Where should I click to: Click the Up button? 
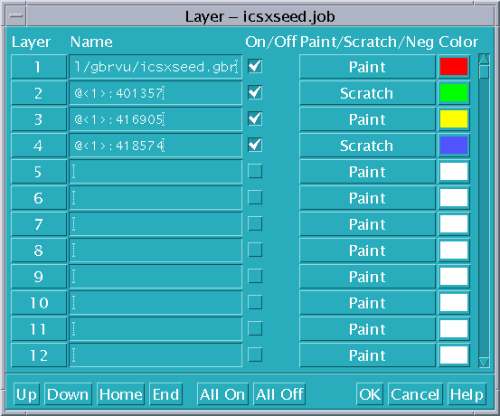pyautogui.click(x=26, y=394)
